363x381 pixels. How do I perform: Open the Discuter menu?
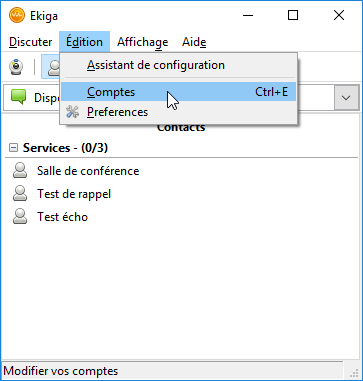[30, 42]
